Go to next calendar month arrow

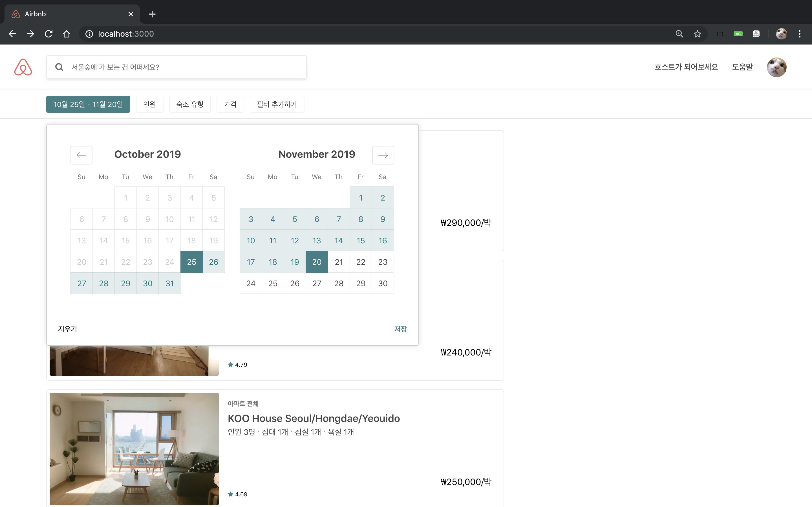383,155
